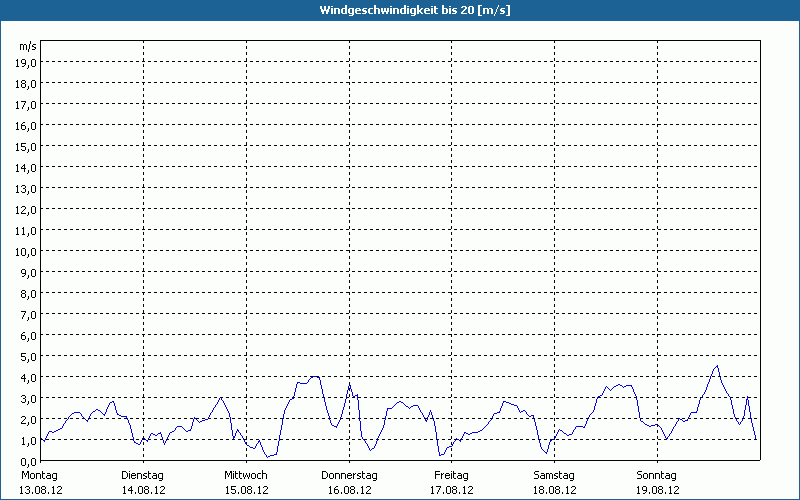
Task: Click the '19,0' y-axis label
Action: (26, 63)
